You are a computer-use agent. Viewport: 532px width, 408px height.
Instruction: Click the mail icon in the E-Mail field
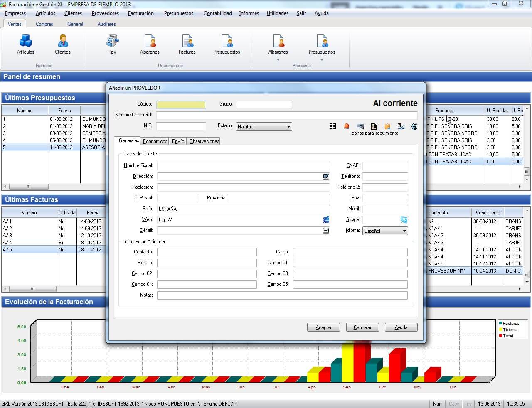click(x=326, y=231)
